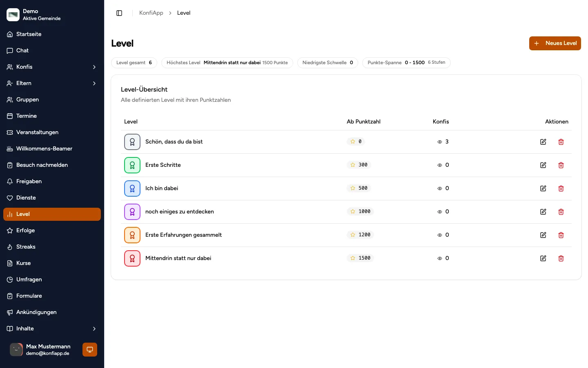Edit the 'Schön, dass du da bist' level
This screenshot has height=368, width=588.
pyautogui.click(x=543, y=142)
